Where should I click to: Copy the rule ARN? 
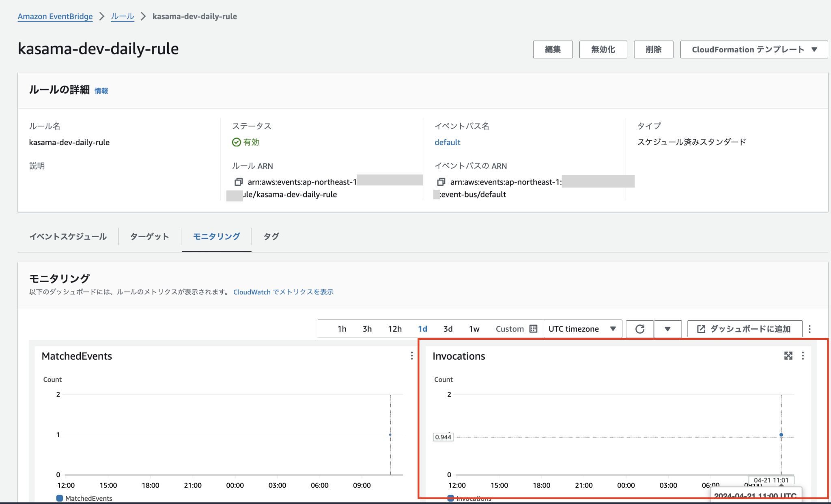(238, 182)
